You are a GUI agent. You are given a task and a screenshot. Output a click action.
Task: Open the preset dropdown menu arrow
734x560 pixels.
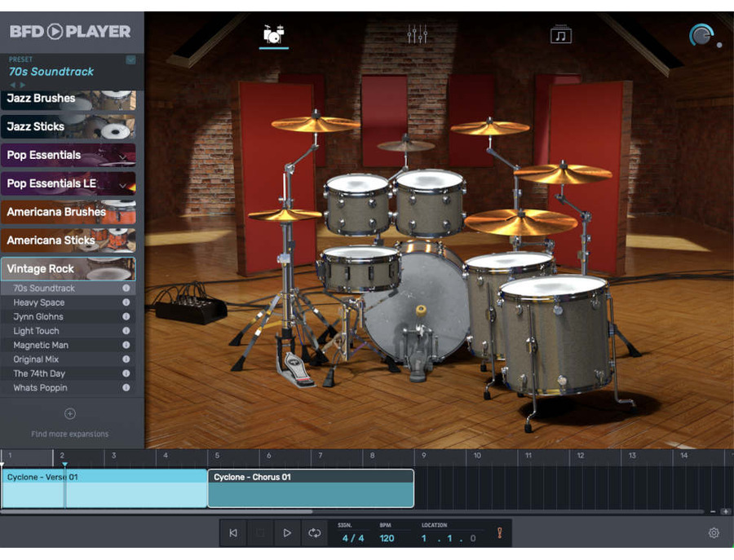point(130,60)
